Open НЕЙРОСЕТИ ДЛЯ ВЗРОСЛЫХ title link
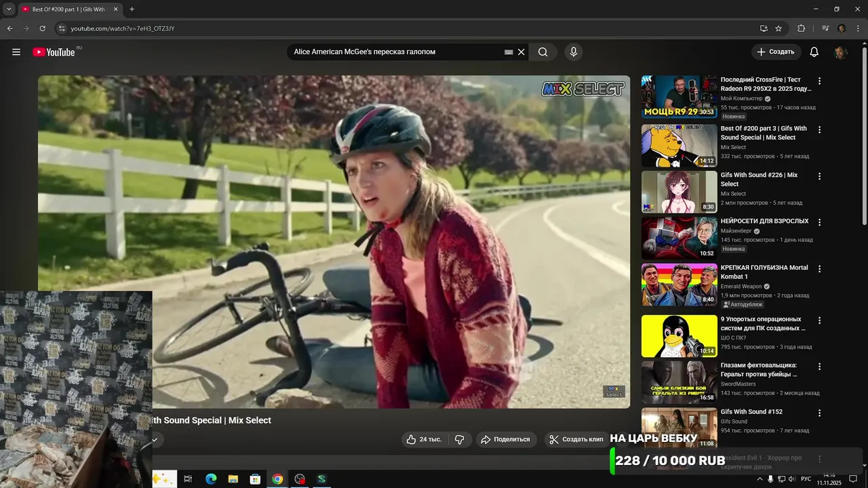This screenshot has height=488, width=868. pyautogui.click(x=764, y=221)
